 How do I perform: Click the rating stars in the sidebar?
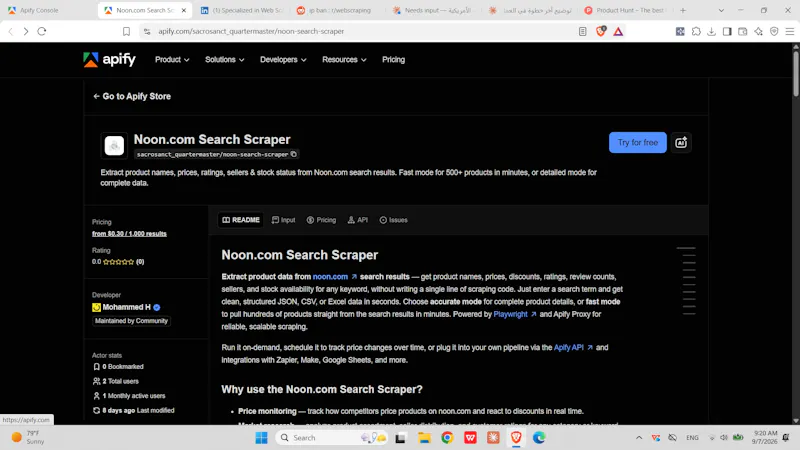(118, 262)
